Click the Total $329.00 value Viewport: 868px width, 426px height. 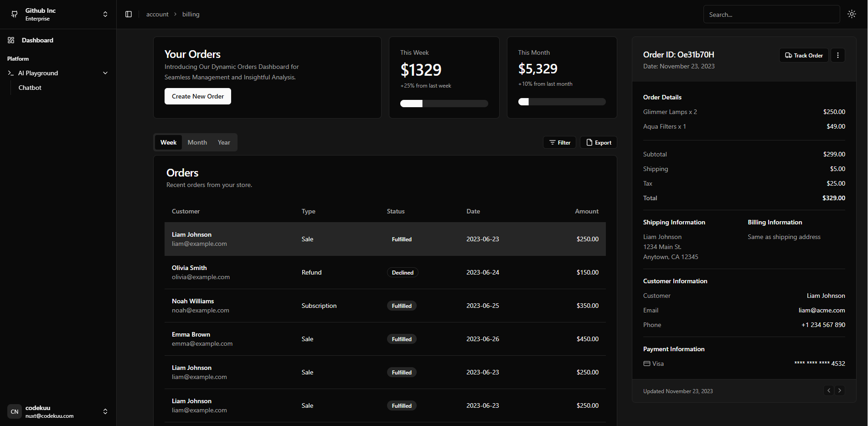coord(833,198)
